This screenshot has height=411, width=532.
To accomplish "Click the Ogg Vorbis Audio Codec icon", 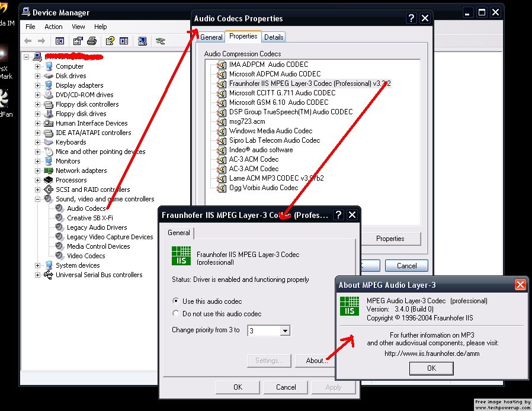I will [x=222, y=188].
